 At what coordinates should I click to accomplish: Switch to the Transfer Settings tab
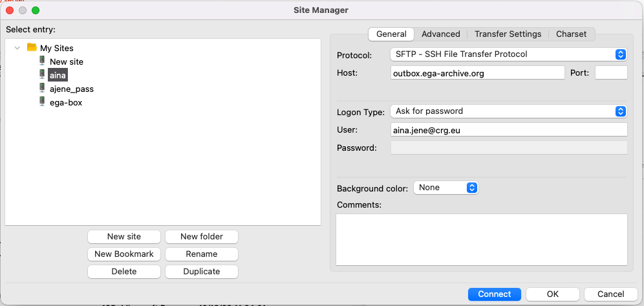(508, 34)
